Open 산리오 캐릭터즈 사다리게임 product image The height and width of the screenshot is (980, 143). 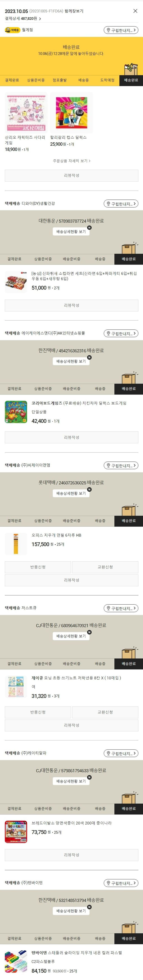pyautogui.click(x=26, y=113)
